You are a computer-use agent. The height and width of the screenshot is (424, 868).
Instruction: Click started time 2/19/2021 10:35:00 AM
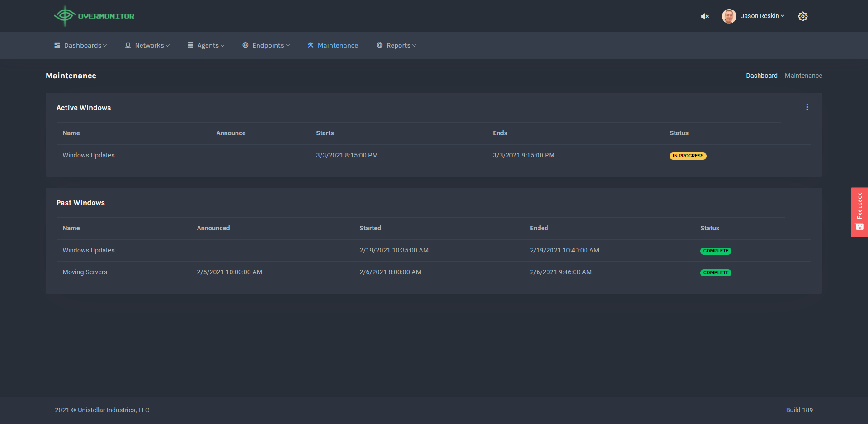(394, 250)
